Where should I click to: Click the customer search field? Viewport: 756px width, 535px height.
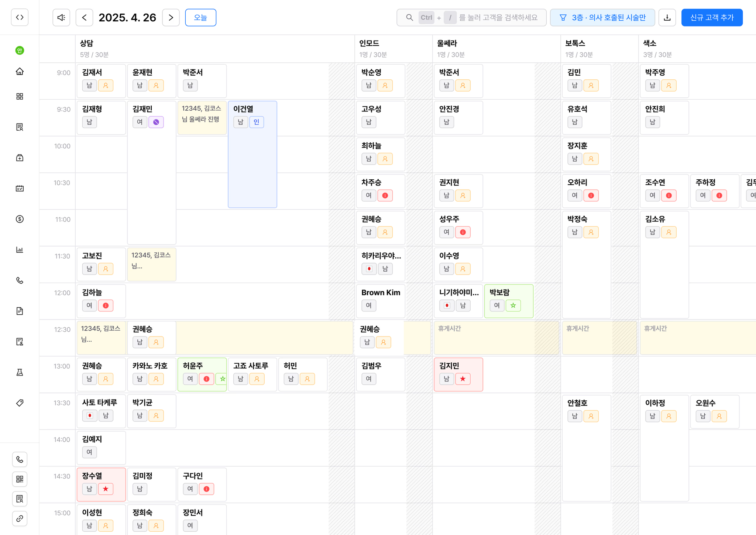click(471, 17)
